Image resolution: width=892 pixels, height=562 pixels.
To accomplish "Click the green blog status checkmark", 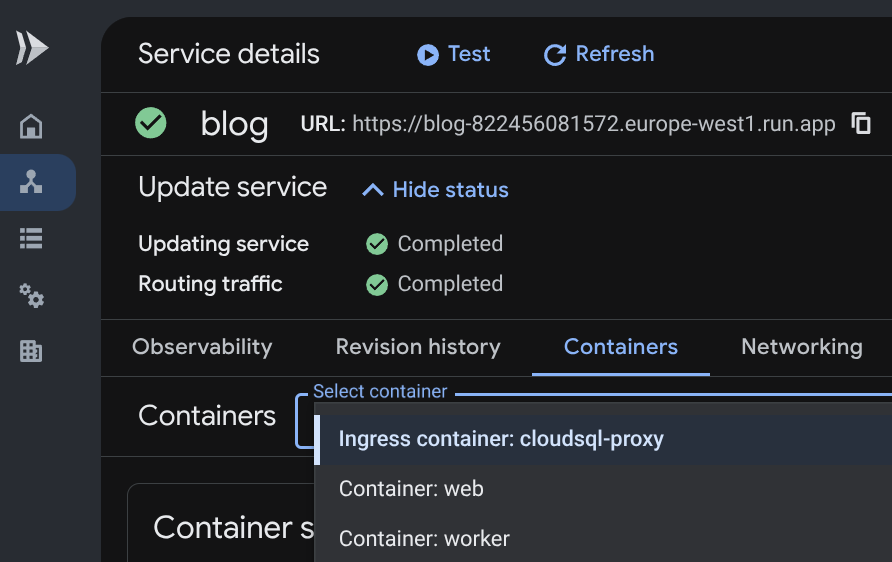I will tap(151, 123).
